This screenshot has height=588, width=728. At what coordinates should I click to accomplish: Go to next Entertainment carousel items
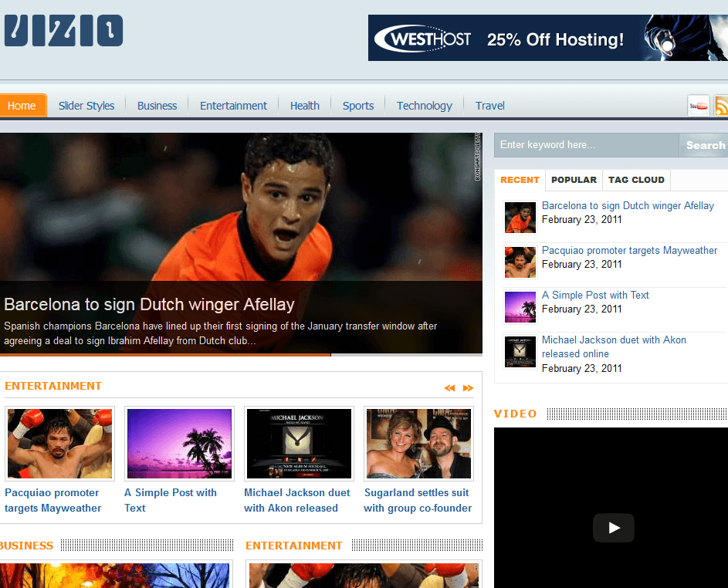(468, 388)
